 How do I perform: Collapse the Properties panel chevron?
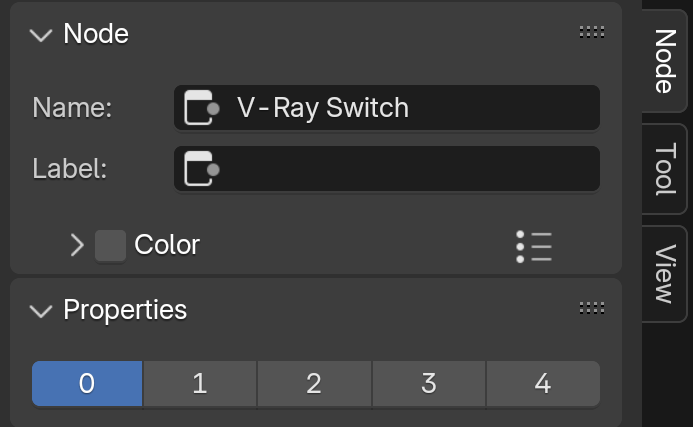pyautogui.click(x=41, y=311)
